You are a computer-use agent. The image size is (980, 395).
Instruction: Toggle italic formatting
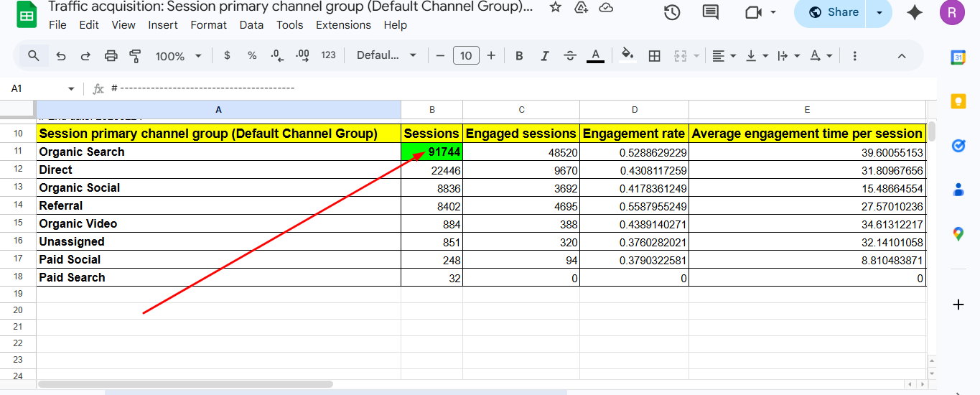pyautogui.click(x=544, y=56)
